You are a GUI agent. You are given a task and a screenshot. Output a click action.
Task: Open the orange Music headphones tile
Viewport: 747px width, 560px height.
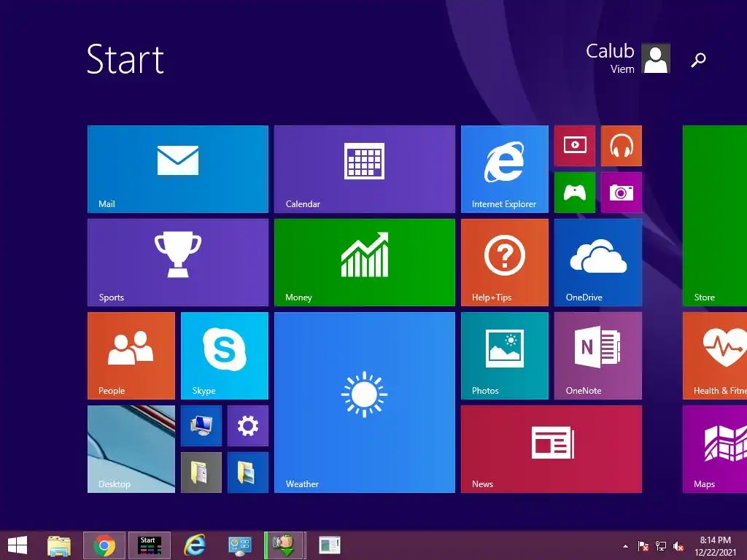(x=622, y=146)
